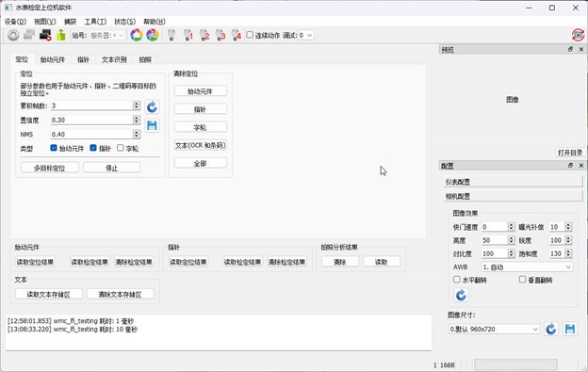Click the 清除文本存储区 button
The width and height of the screenshot is (588, 372).
pos(120,295)
